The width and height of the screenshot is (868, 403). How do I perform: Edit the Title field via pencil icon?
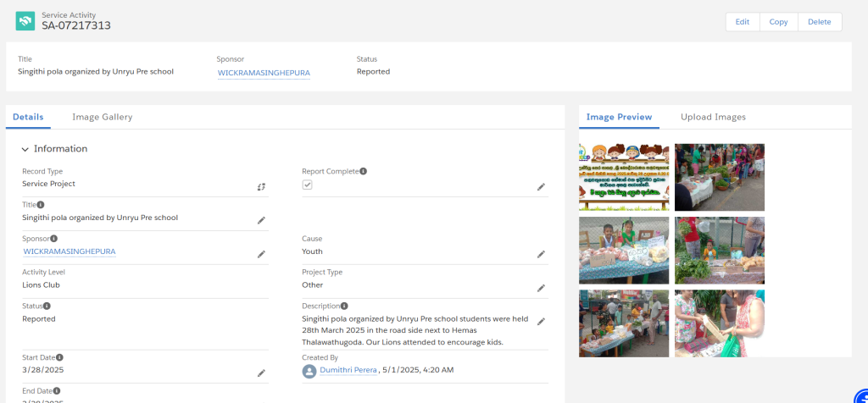coord(261,221)
